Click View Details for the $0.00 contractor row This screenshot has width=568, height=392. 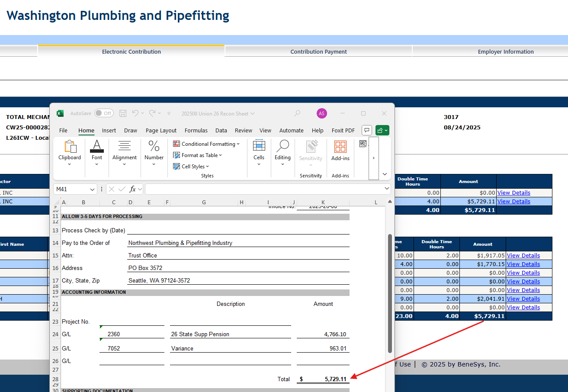(513, 193)
